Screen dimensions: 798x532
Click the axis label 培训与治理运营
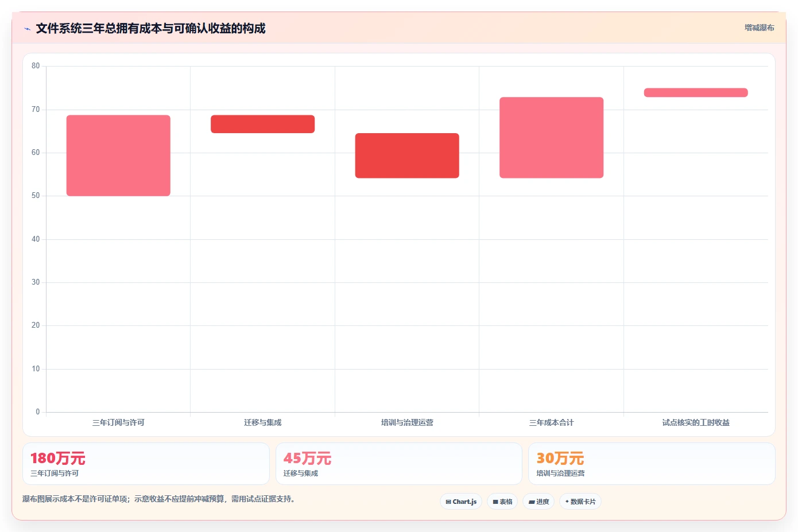[407, 422]
